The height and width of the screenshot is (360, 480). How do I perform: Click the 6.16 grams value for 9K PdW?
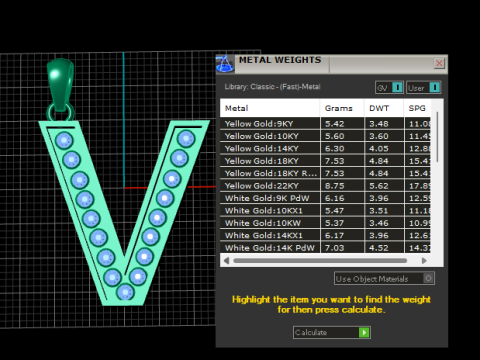(335, 198)
